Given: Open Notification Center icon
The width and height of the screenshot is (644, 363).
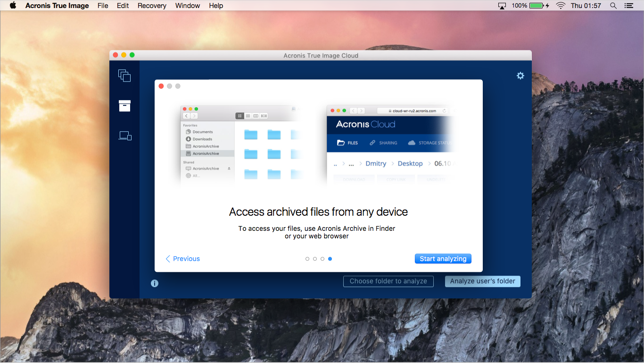Looking at the screenshot, I should [628, 6].
